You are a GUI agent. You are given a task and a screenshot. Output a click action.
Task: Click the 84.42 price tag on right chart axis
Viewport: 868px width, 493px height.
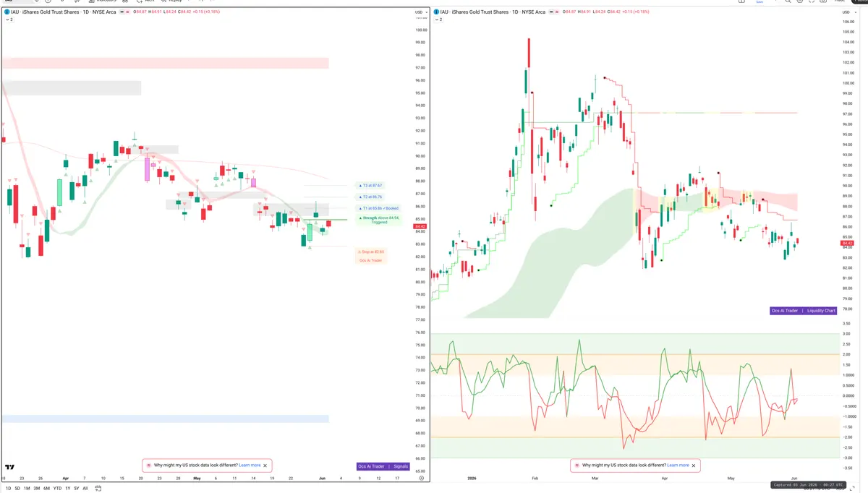848,243
